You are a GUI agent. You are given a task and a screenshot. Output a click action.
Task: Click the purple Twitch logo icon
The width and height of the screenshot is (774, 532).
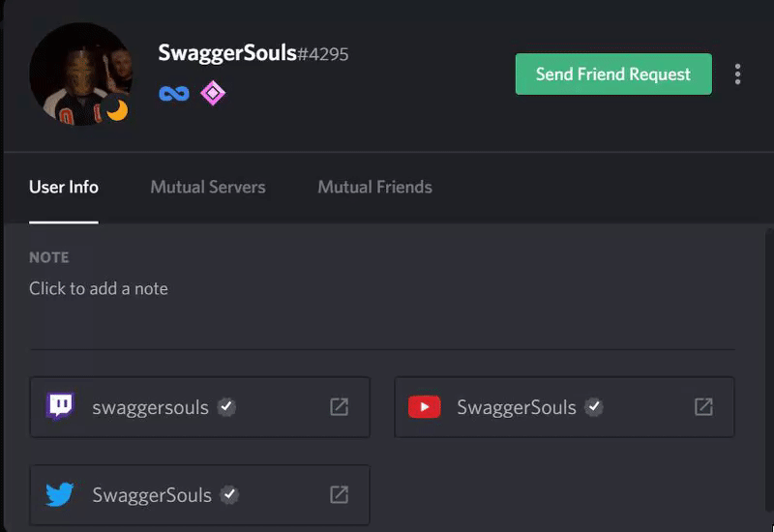tap(60, 406)
